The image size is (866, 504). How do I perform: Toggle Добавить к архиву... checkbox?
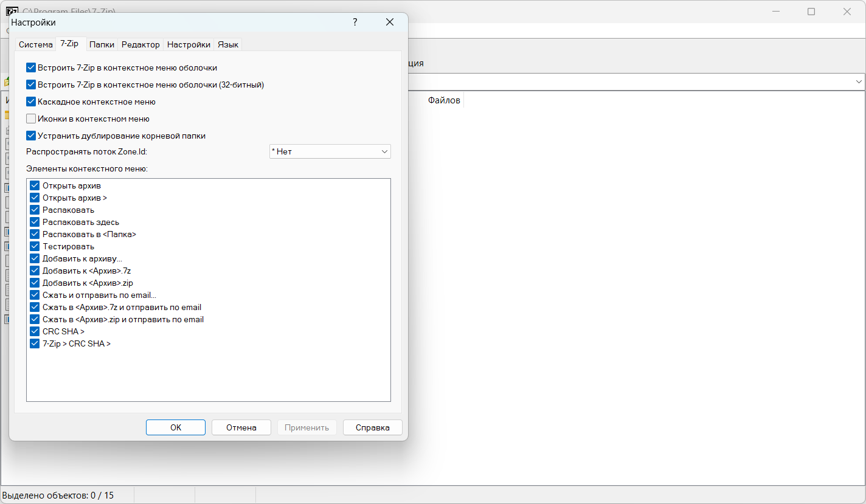[x=35, y=258]
